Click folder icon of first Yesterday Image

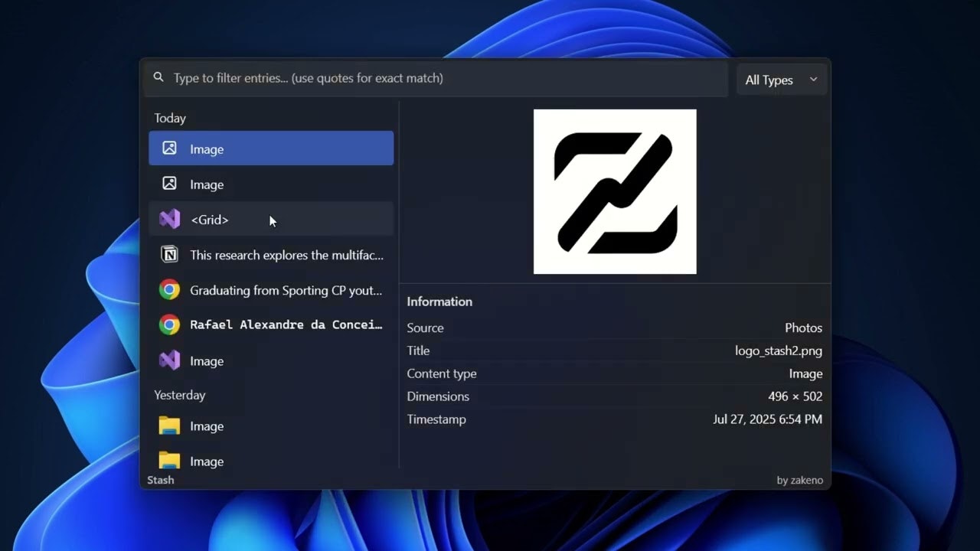[x=169, y=425]
